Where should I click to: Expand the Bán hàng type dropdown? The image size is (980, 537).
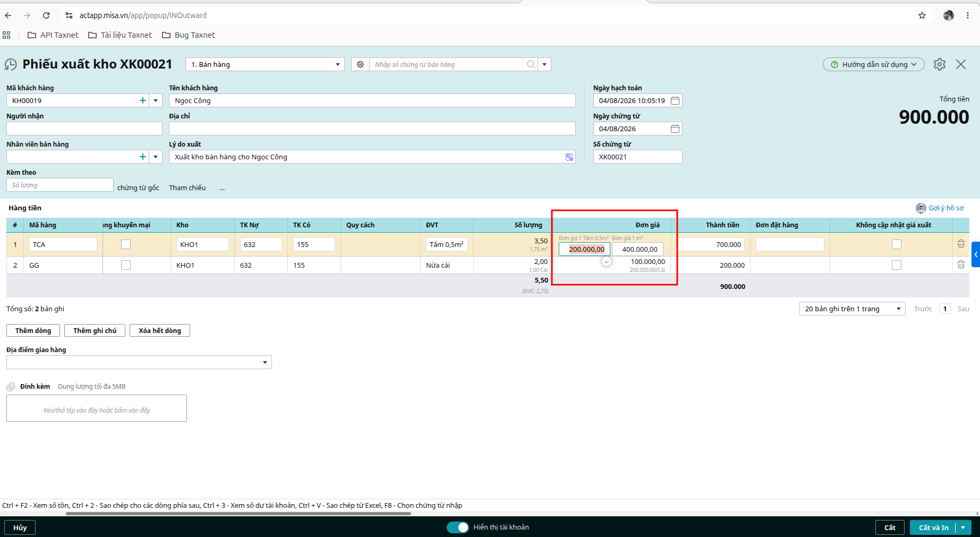337,64
